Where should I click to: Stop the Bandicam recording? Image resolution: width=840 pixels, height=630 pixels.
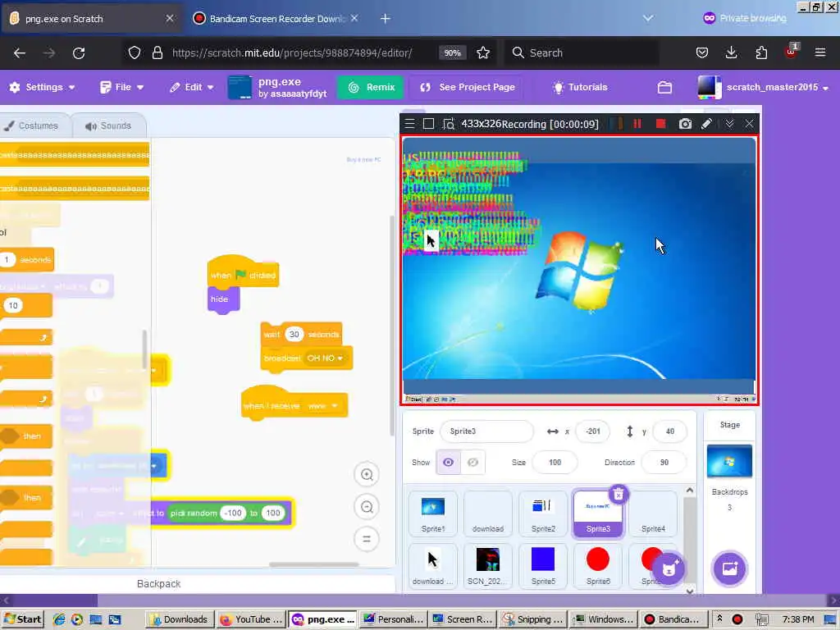(660, 124)
